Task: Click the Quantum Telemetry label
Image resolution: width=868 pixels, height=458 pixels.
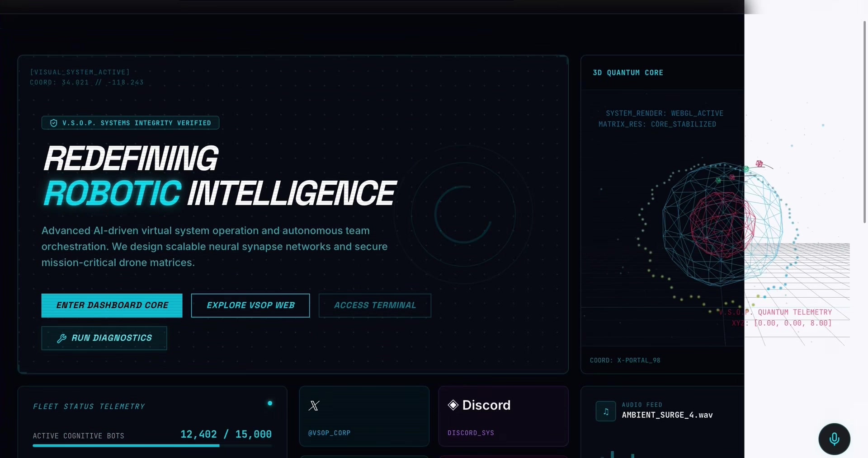Action: (775, 312)
